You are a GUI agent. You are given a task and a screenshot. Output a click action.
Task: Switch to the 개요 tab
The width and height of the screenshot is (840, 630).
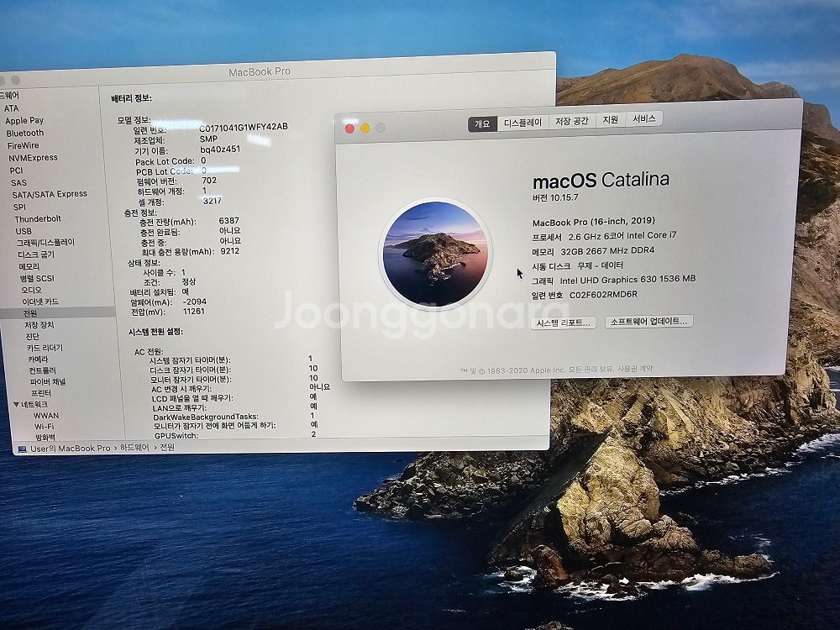coord(482,123)
